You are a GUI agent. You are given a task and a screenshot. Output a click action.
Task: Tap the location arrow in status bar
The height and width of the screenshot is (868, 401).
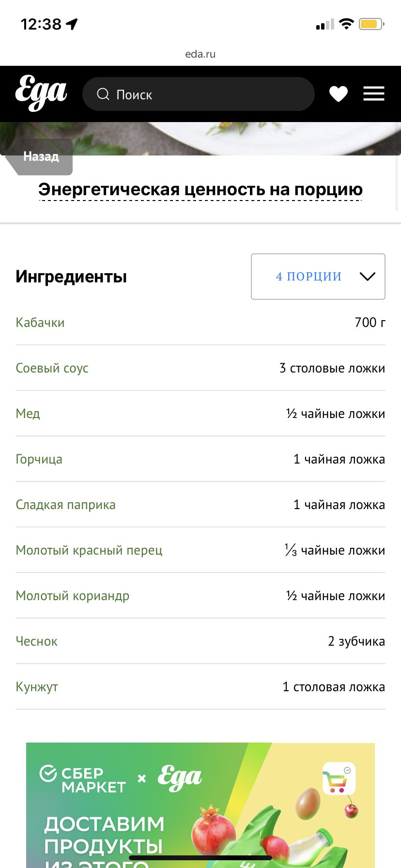click(72, 24)
